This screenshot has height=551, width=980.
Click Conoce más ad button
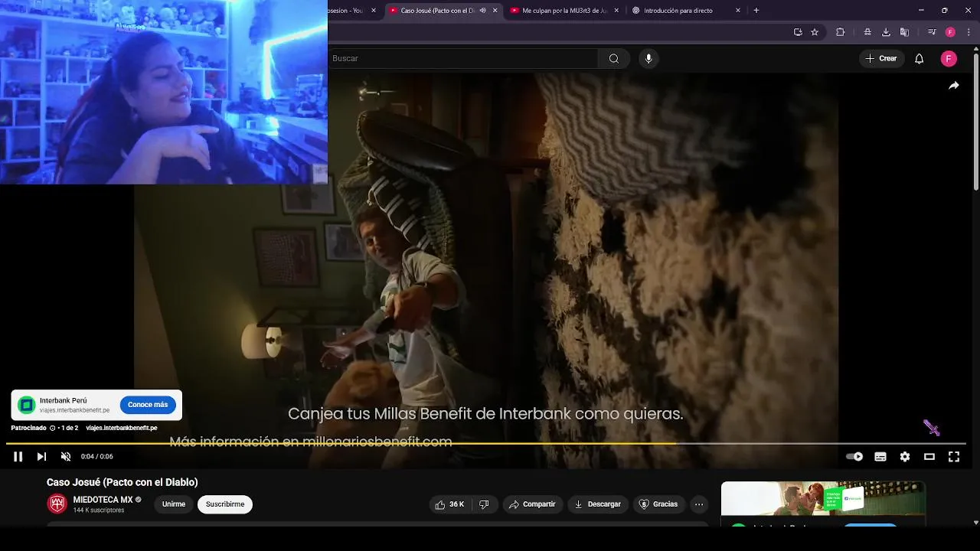[x=148, y=405]
